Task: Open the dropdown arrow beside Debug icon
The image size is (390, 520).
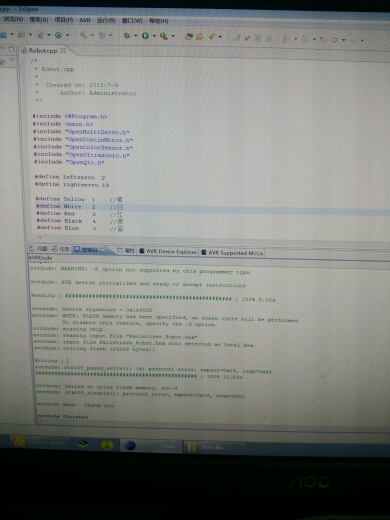Action: (136, 35)
